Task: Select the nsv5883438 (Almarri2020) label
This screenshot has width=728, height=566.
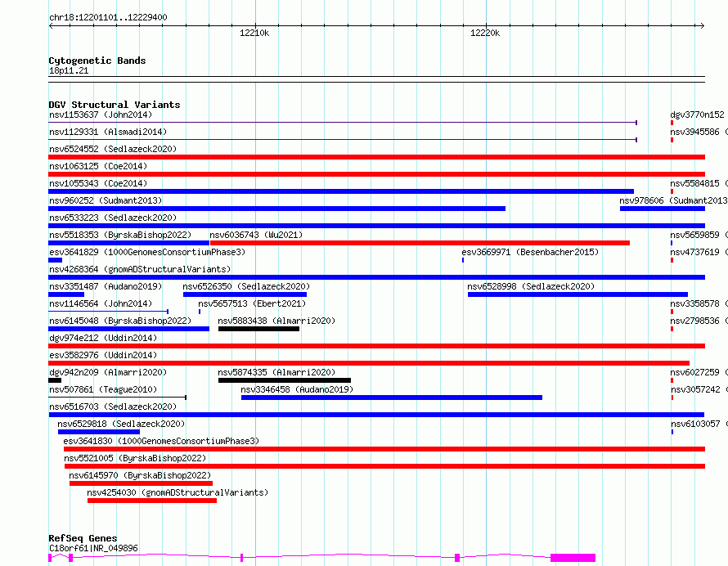Action: tap(276, 321)
